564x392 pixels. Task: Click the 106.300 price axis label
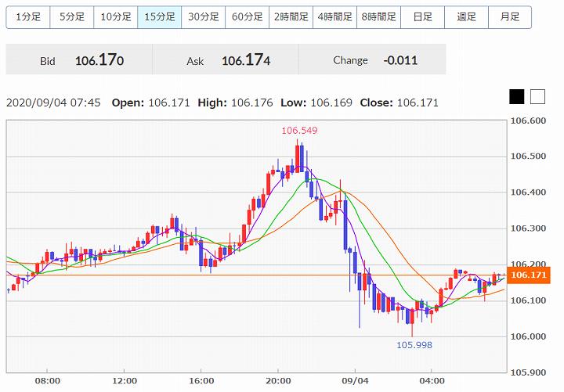528,228
